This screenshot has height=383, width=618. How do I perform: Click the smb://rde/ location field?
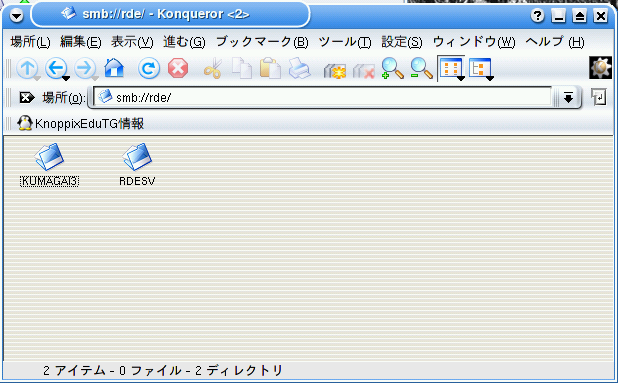[x=322, y=97]
